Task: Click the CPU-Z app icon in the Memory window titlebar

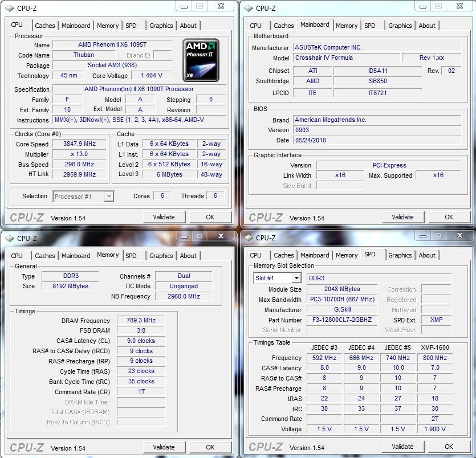Action: pos(10,239)
